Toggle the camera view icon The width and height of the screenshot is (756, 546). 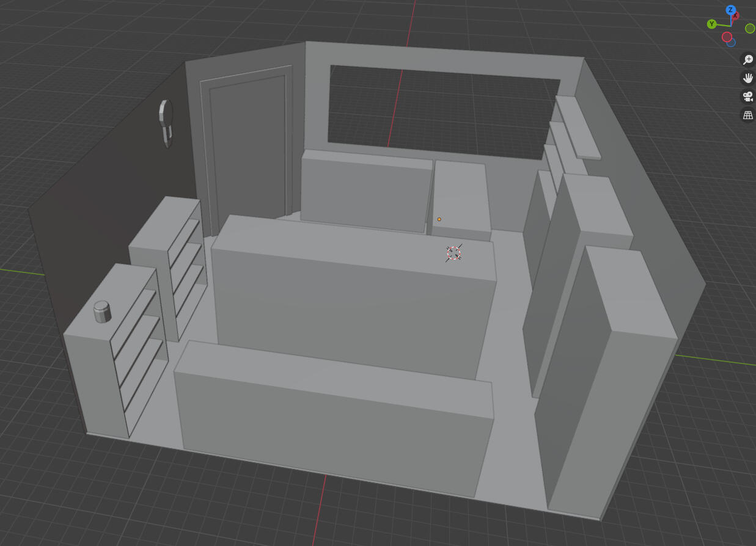pos(747,96)
